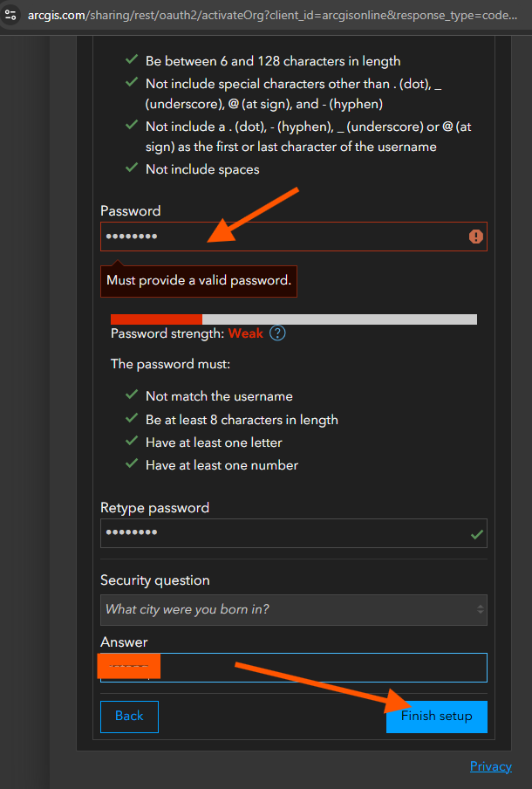Image resolution: width=532 pixels, height=789 pixels.
Task: Click the Must provide a valid password tooltip
Action: (x=199, y=281)
